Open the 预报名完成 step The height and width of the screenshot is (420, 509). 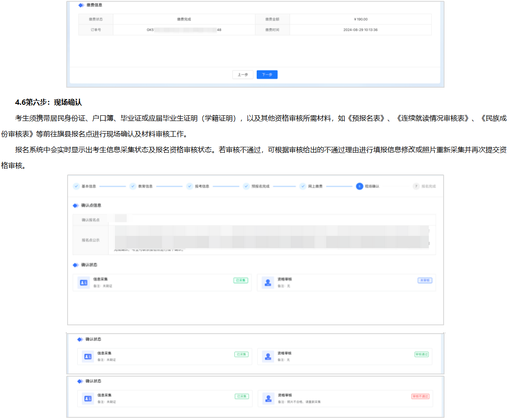click(x=246, y=186)
